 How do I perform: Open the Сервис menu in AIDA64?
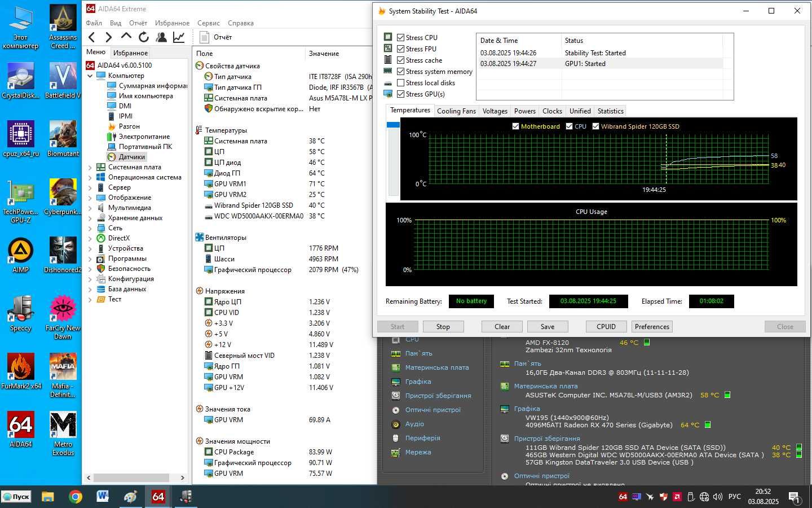coord(209,23)
